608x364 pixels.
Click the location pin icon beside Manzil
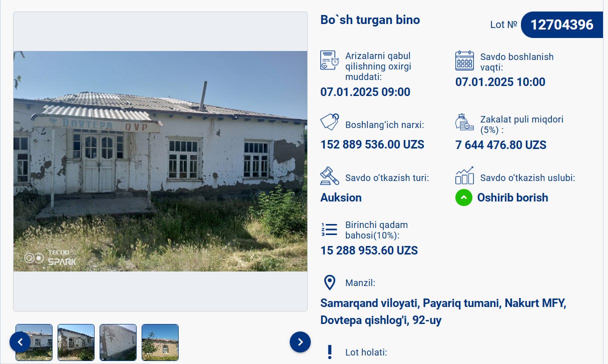tap(330, 282)
